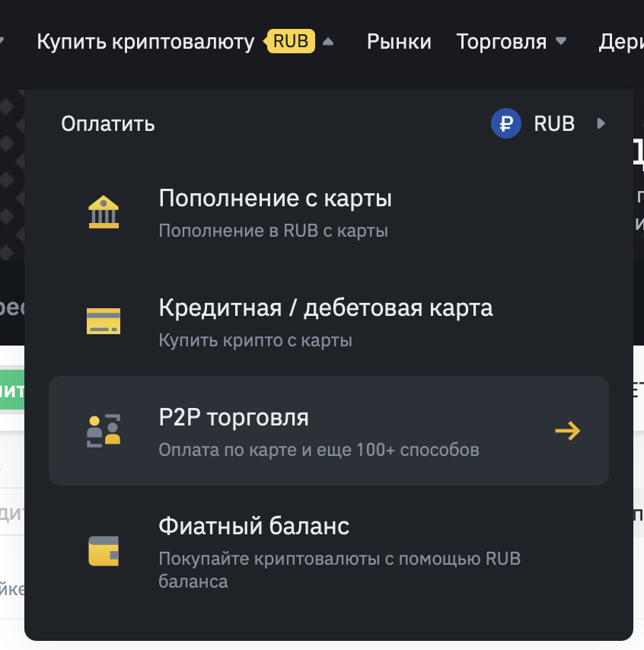Select Кредитная / дебетовая карта option
The width and height of the screenshot is (644, 650).
[325, 308]
